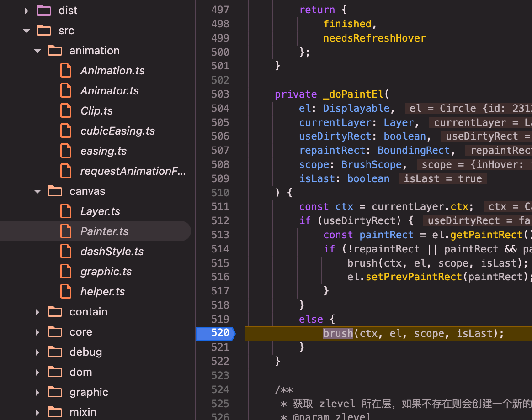Viewport: 532px width, 420px height.
Task: Open Animator.ts from the tree
Action: click(x=109, y=91)
